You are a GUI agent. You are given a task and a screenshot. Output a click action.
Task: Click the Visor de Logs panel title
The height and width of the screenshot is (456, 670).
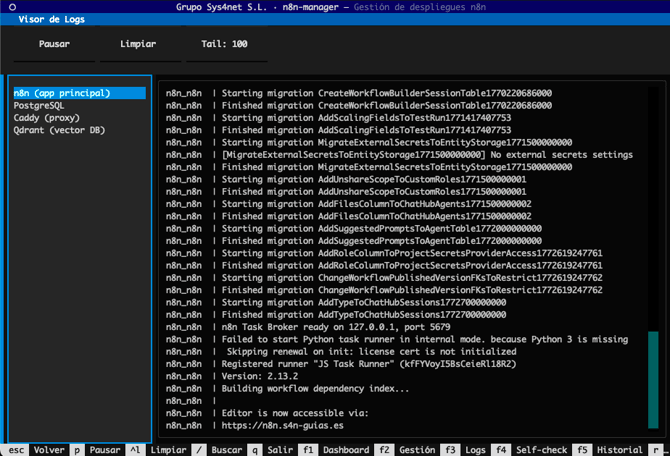click(x=52, y=20)
